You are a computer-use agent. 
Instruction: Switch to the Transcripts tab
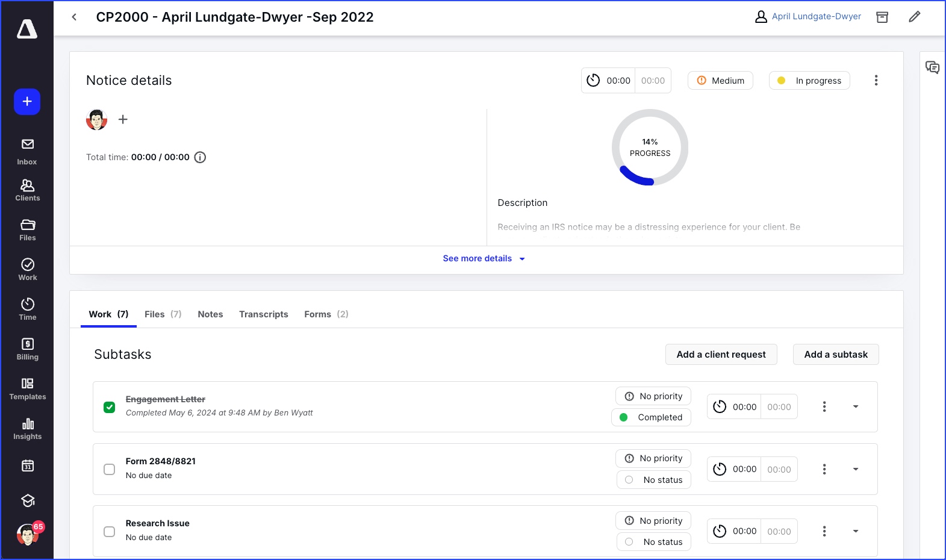[x=264, y=314]
